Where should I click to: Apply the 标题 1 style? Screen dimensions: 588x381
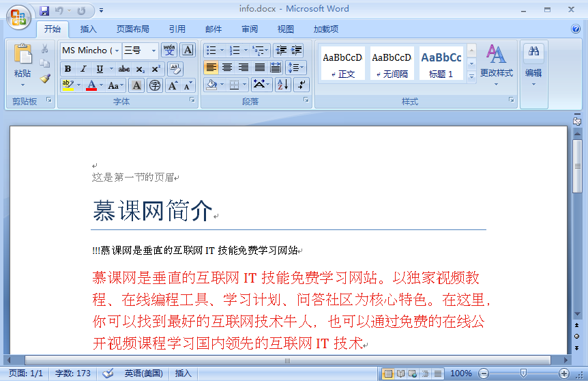tap(441, 63)
